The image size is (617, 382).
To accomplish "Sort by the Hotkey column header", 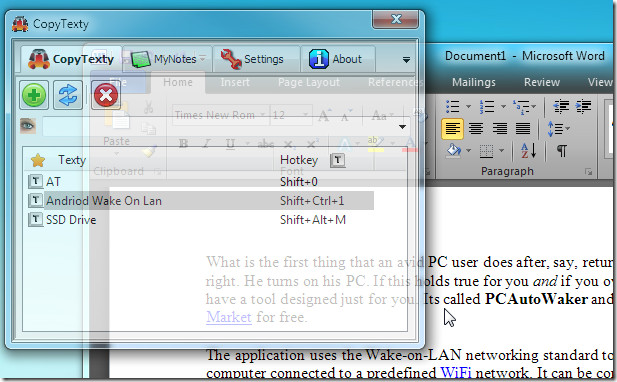I will [x=299, y=160].
